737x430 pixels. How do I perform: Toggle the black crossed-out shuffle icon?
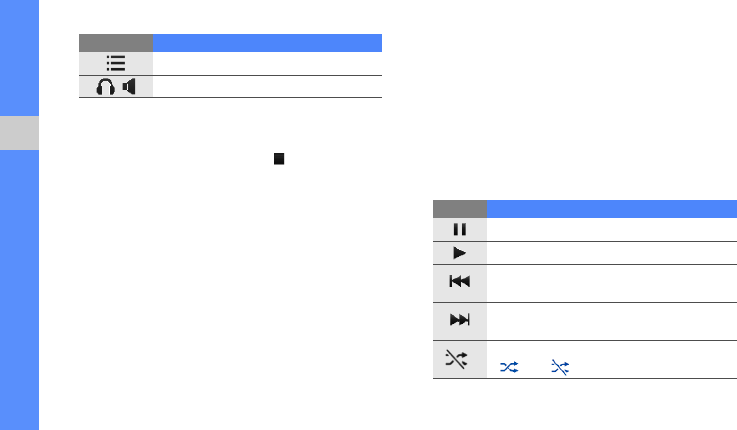point(456,360)
